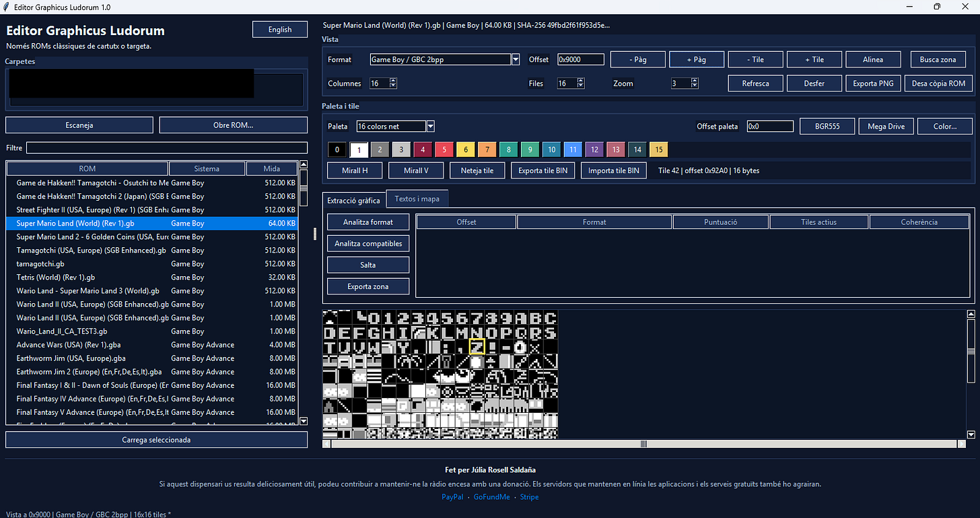
Task: Click the Obre ROM... button
Action: coord(233,125)
